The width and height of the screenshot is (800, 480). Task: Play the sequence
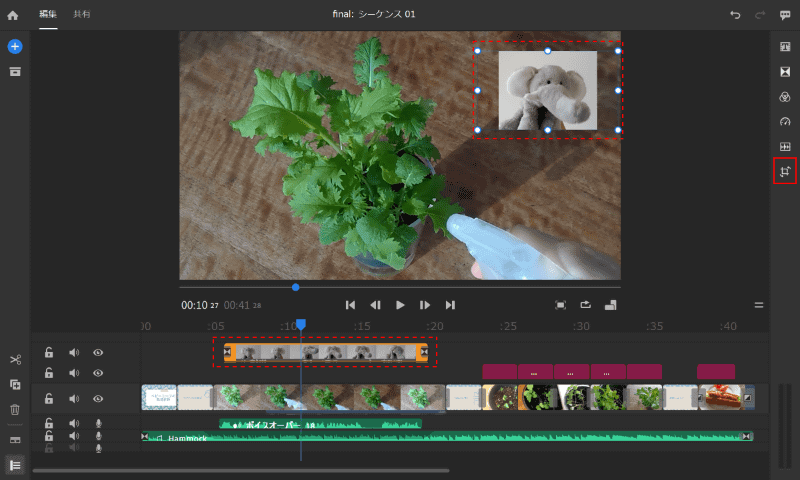(400, 305)
